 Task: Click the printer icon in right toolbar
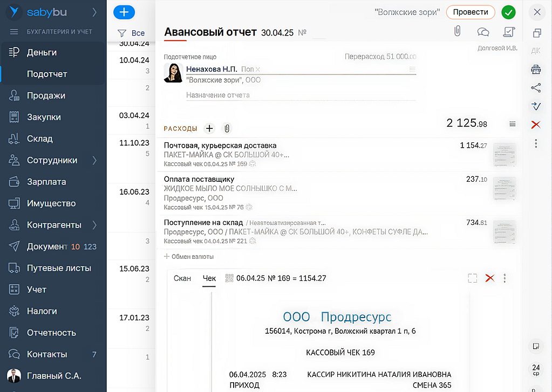tap(536, 69)
